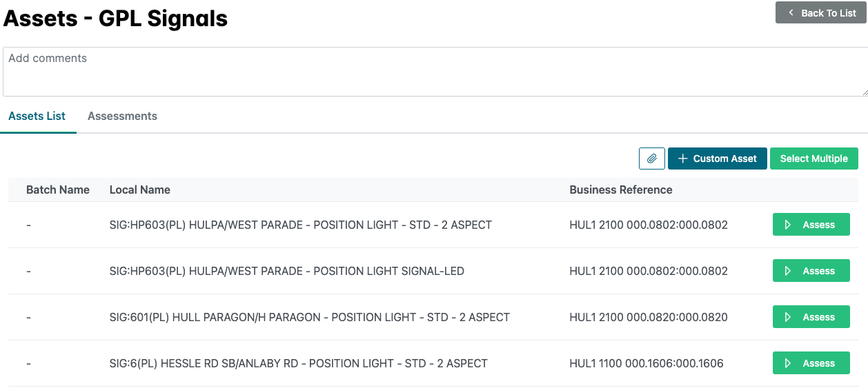Assess the 601(PL) HULL PARAGON signal

(x=811, y=317)
